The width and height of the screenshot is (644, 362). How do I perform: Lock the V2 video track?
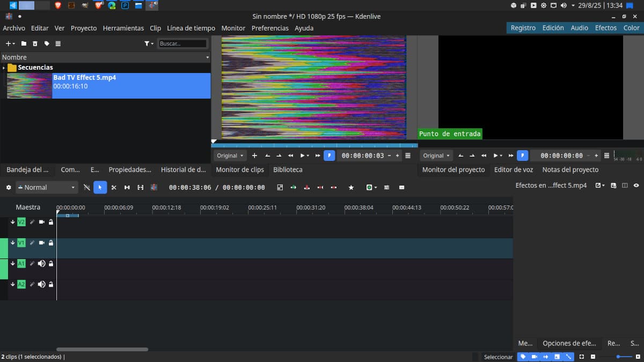click(x=51, y=221)
